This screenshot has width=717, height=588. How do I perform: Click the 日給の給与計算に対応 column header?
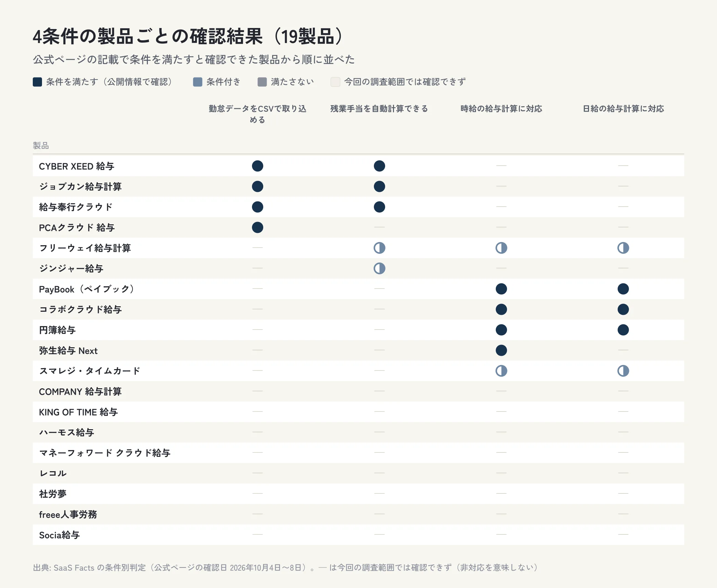tap(623, 109)
